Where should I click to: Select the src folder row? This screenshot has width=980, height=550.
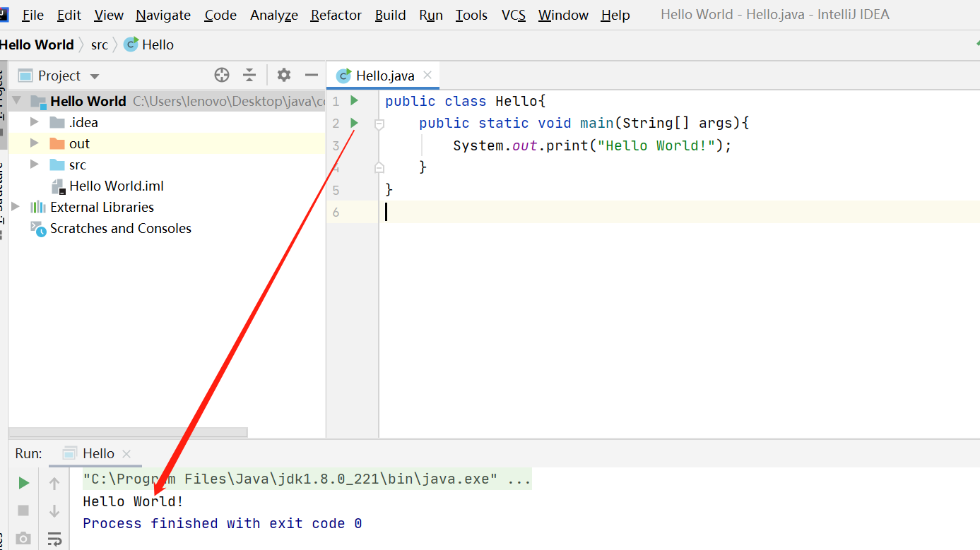(166, 165)
